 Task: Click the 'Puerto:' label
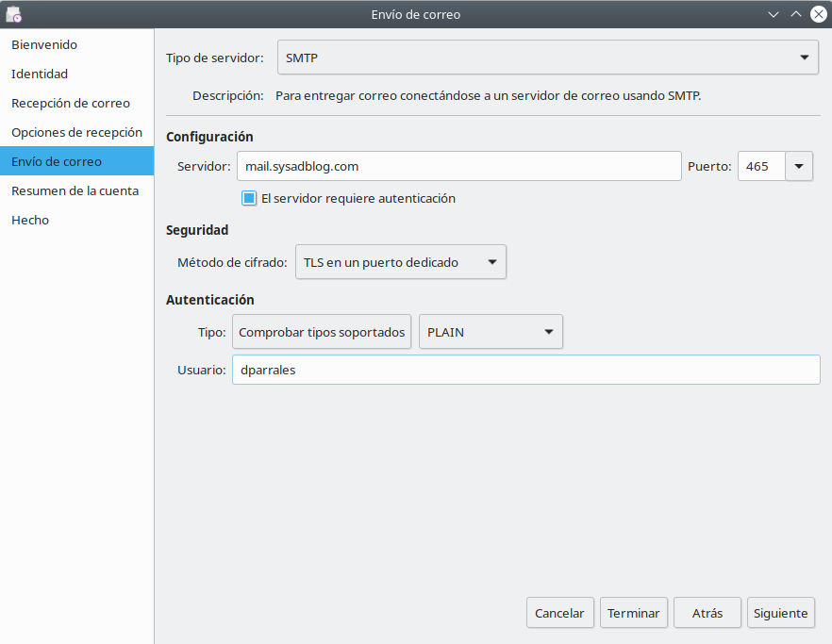coord(709,167)
